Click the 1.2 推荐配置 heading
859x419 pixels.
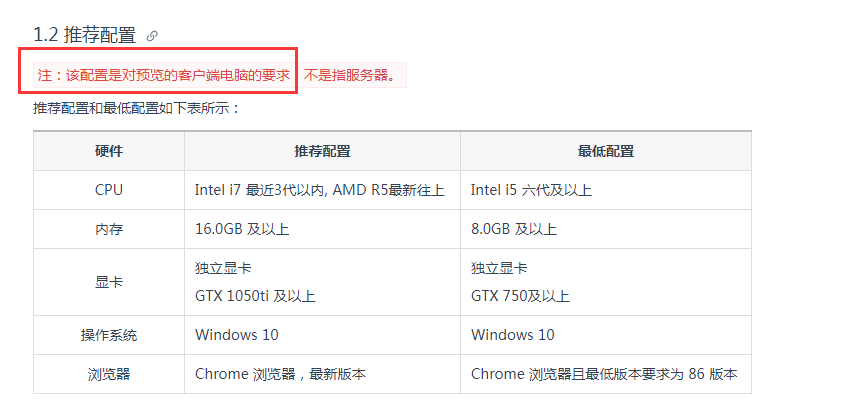[x=84, y=35]
